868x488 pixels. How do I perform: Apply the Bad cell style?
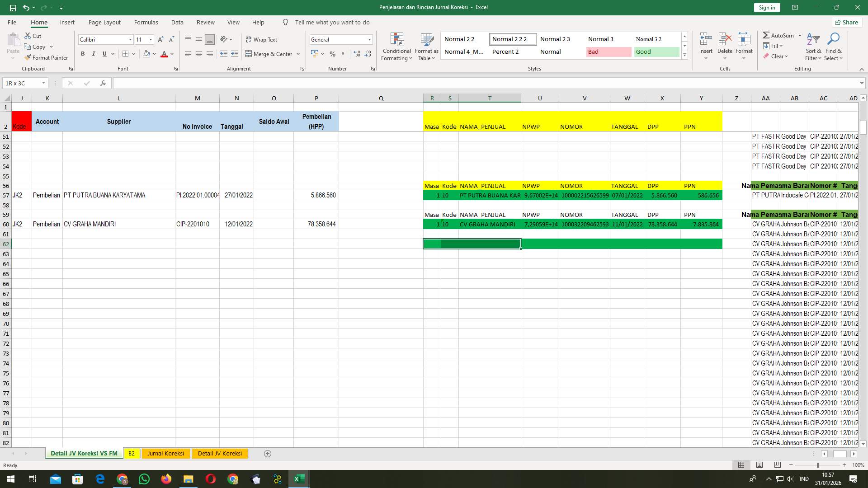pyautogui.click(x=609, y=52)
